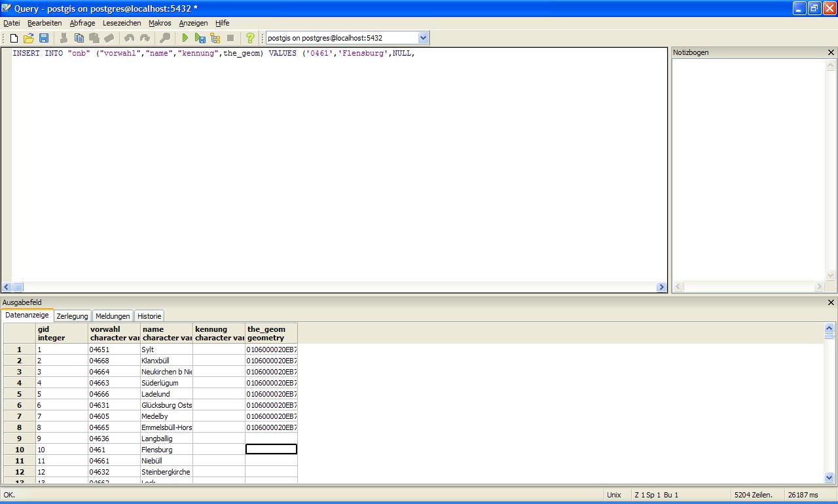The width and height of the screenshot is (838, 504).
Task: Click the New query window icon
Action: click(x=14, y=38)
